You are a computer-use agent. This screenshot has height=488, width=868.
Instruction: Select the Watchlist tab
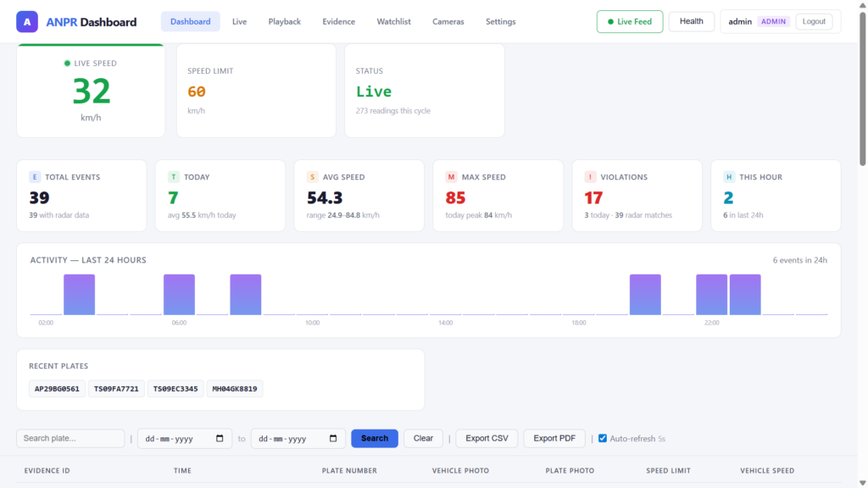[x=393, y=21]
